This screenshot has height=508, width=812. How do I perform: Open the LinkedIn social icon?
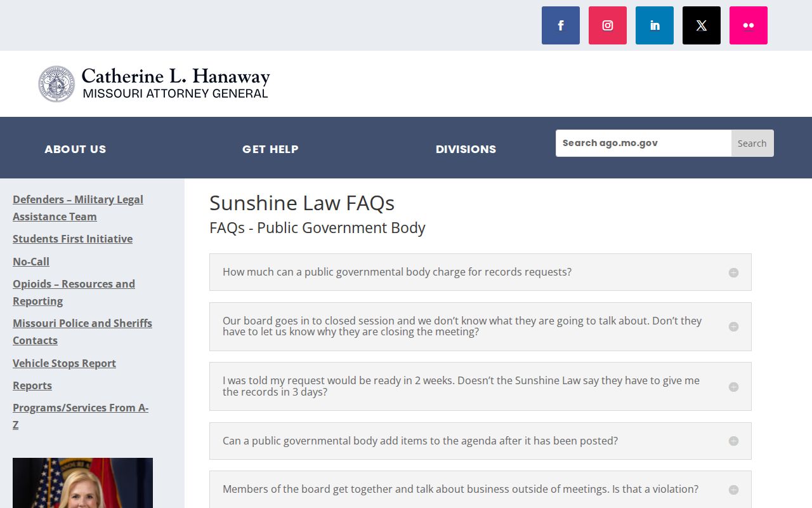[655, 25]
